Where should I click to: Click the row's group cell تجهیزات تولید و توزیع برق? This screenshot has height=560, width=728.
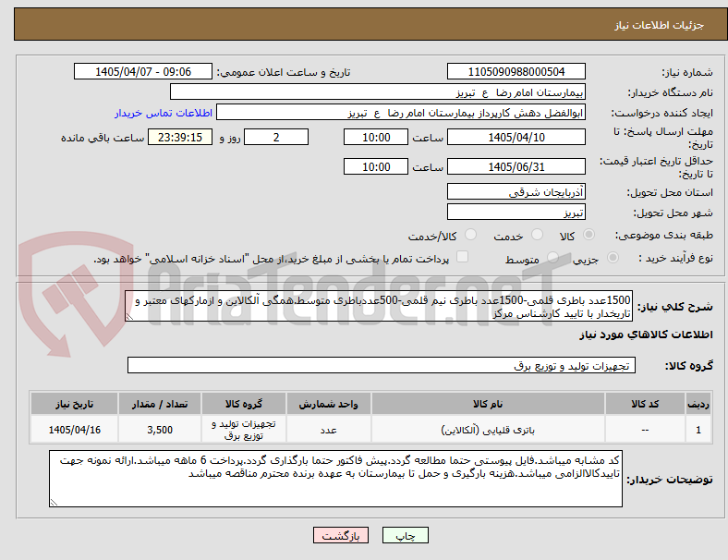coord(244,430)
